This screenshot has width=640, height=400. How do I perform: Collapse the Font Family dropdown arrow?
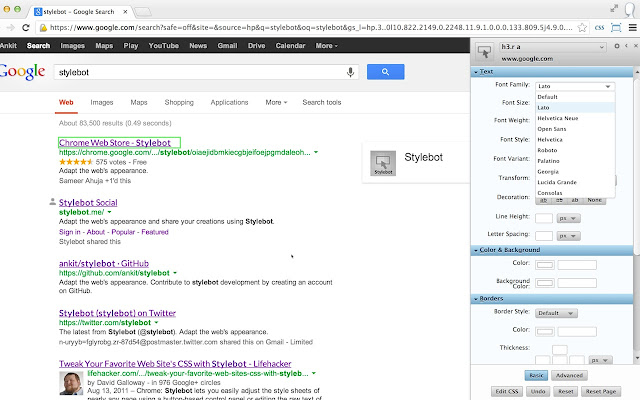click(x=608, y=86)
